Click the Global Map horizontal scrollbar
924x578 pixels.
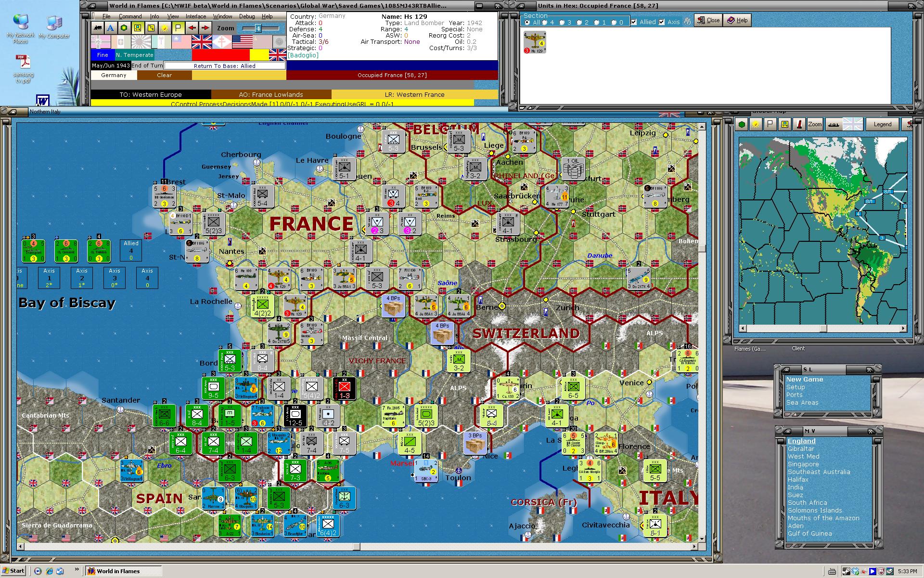pyautogui.click(x=823, y=328)
